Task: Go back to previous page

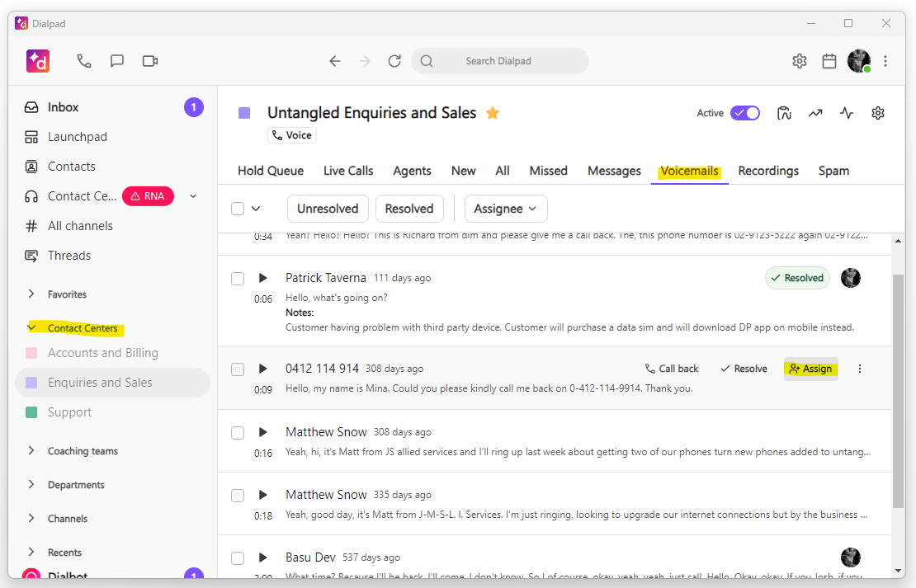Action: 335,61
